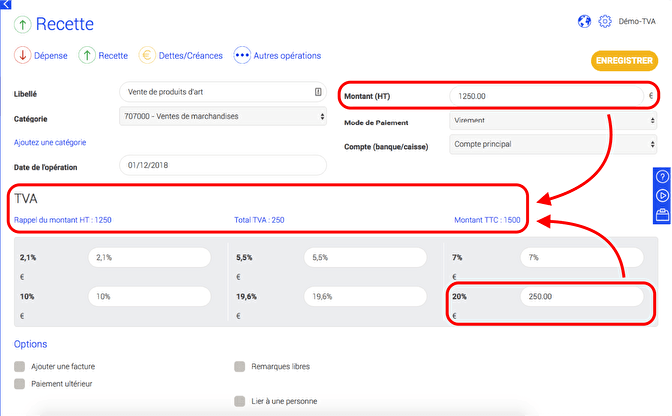Click the red Dépense down-arrow icon
Screen dimensions: 672x416
point(22,55)
